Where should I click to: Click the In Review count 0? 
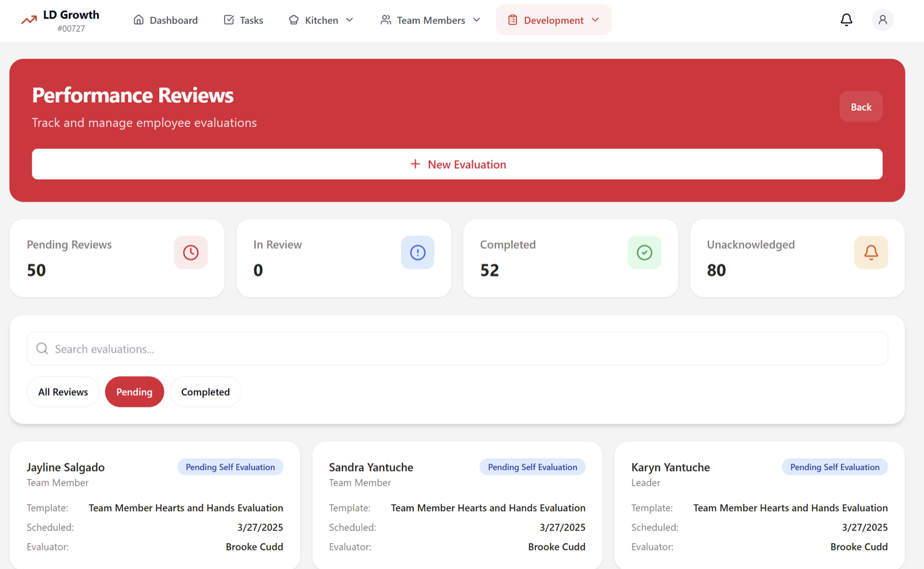258,270
